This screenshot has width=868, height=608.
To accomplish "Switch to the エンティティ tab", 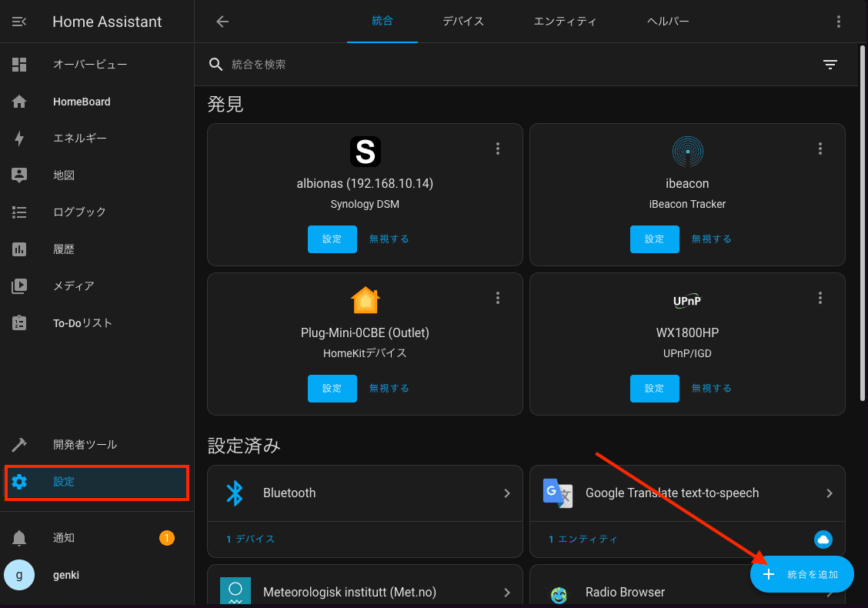I will [x=565, y=22].
